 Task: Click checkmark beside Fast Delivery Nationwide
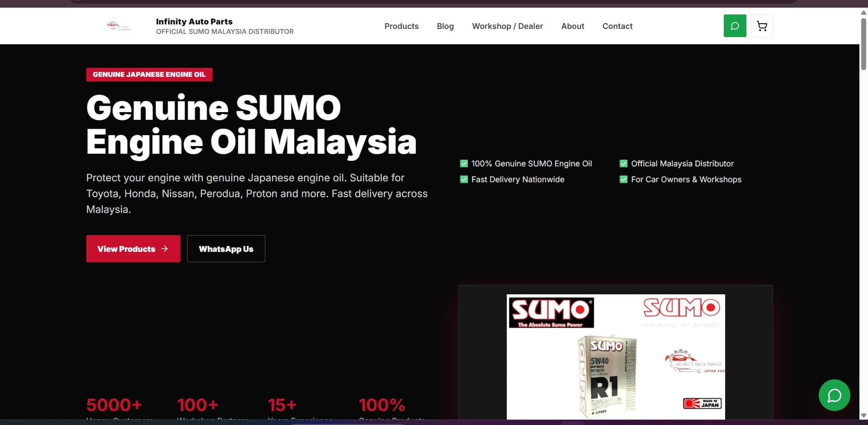coord(464,179)
